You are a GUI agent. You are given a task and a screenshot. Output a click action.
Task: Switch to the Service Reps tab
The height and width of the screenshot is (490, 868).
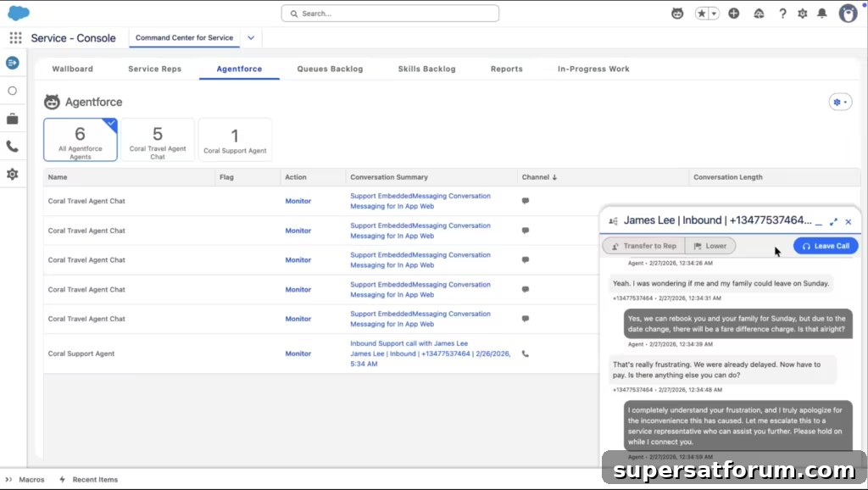pos(154,69)
